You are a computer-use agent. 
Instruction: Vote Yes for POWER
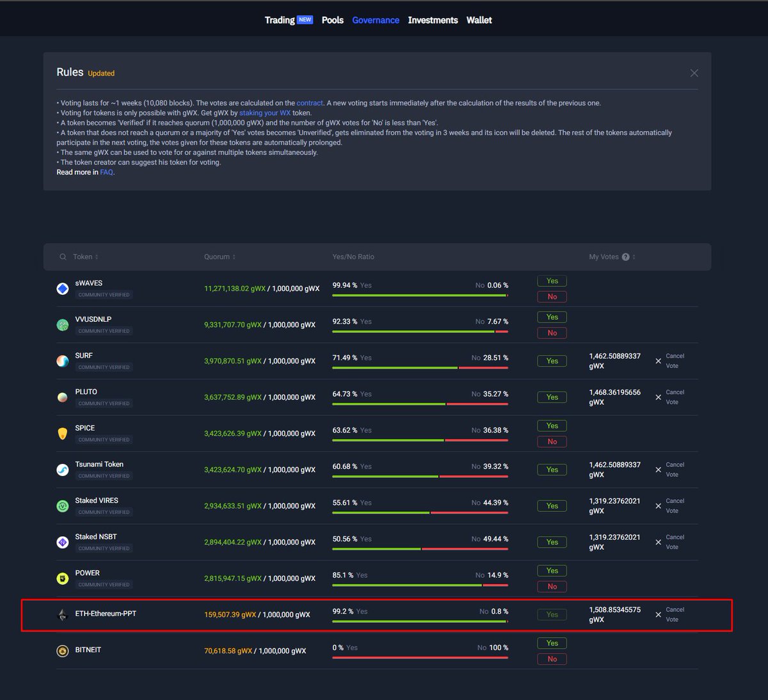[552, 571]
